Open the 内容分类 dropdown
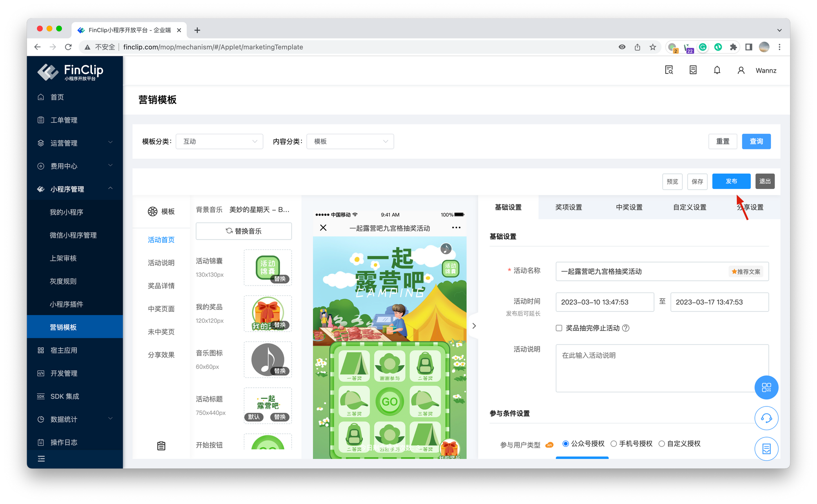 (350, 141)
